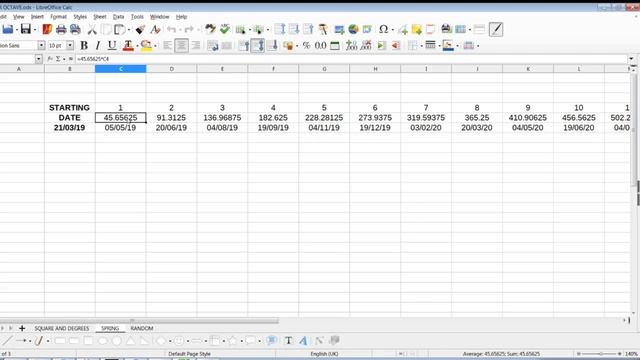Click the Insert Image icon
The height and width of the screenshot is (360, 640).
point(339,29)
